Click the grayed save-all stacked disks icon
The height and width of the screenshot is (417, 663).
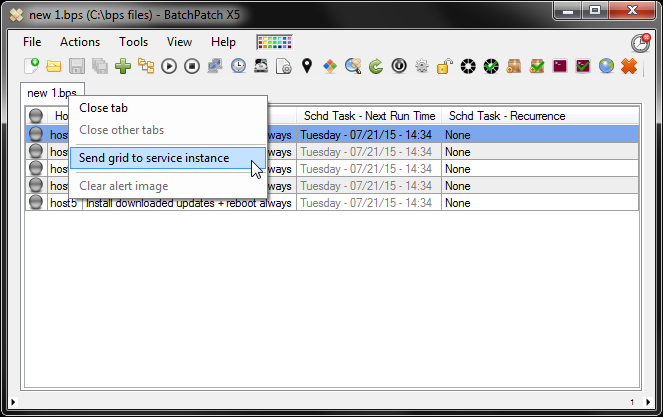(x=100, y=66)
